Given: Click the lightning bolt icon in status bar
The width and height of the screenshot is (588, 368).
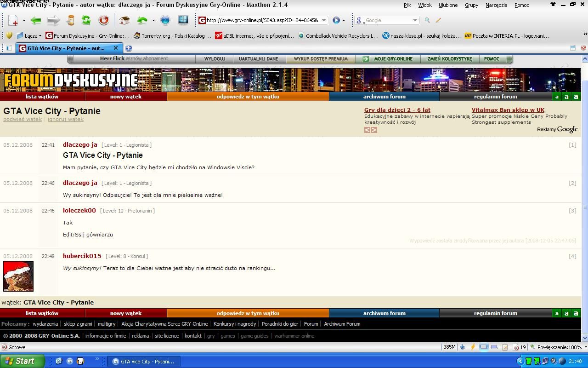Looking at the screenshot, I should tap(473, 347).
